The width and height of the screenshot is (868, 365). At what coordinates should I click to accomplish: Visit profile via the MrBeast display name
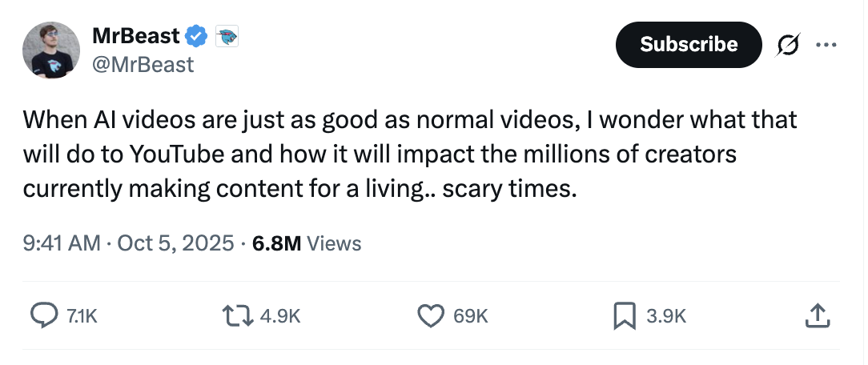pos(135,36)
